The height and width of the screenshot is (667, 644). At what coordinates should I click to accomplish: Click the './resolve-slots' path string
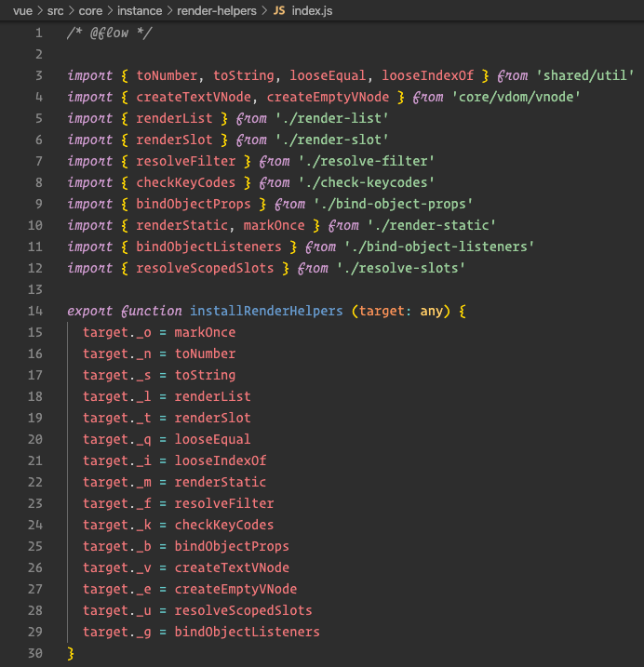point(401,268)
